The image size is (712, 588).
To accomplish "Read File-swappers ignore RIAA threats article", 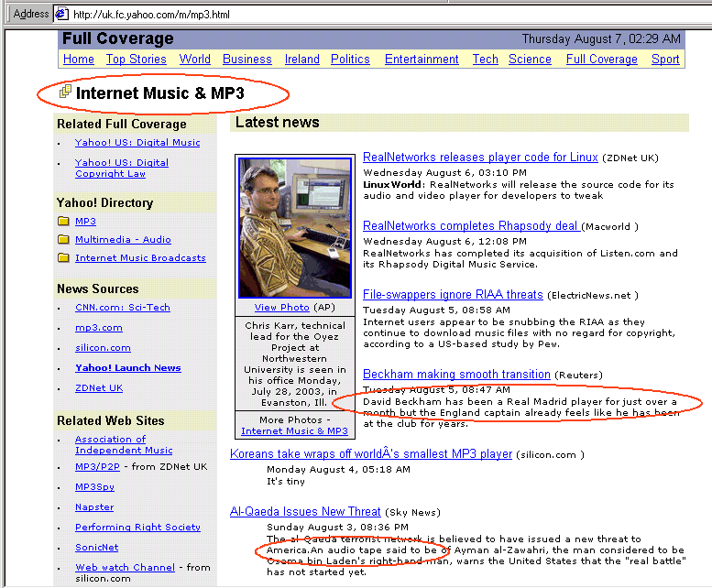I will tap(453, 294).
